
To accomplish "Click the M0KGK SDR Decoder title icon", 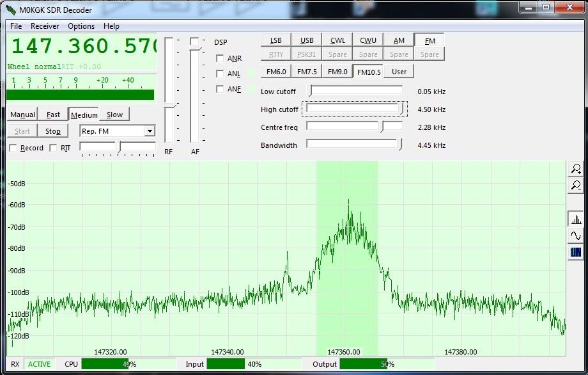I will tap(12, 10).
